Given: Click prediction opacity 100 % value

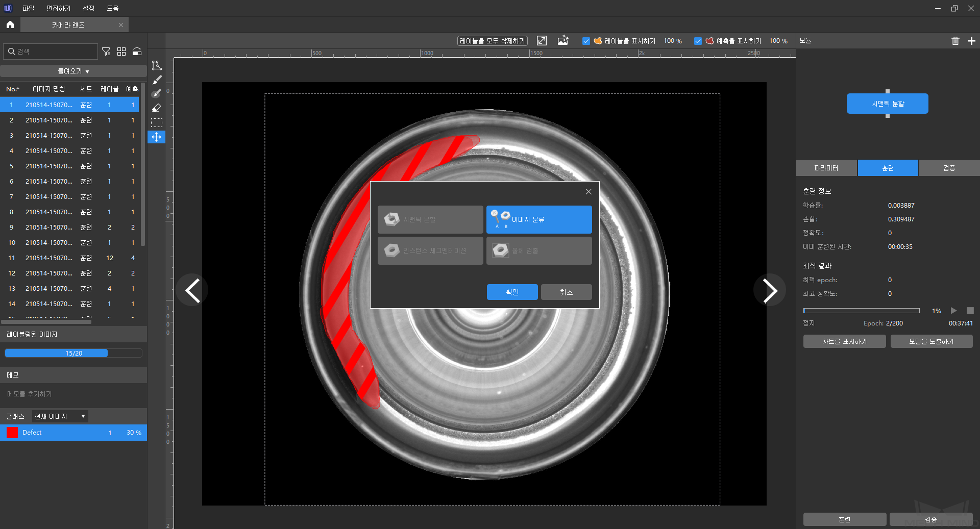Looking at the screenshot, I should pos(778,41).
